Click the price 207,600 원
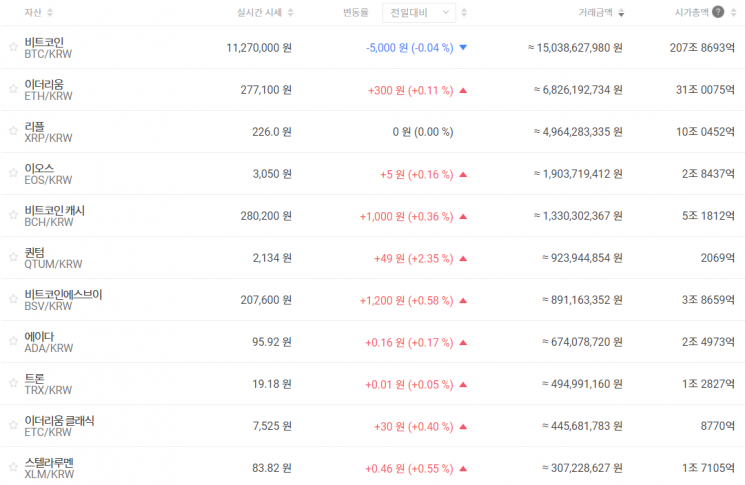Image resolution: width=745 pixels, height=485 pixels. [266, 300]
